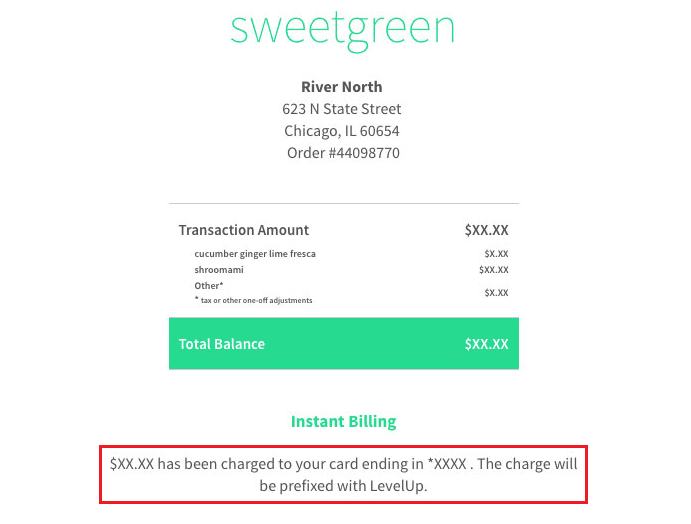691x524 pixels.
Task: Click the Chicago, IL 60654 line
Action: (342, 131)
